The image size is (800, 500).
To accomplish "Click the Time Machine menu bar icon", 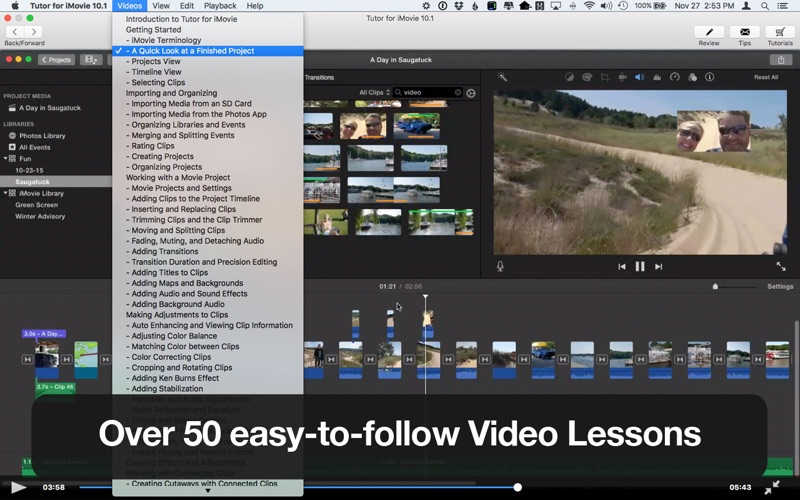I will point(622,6).
